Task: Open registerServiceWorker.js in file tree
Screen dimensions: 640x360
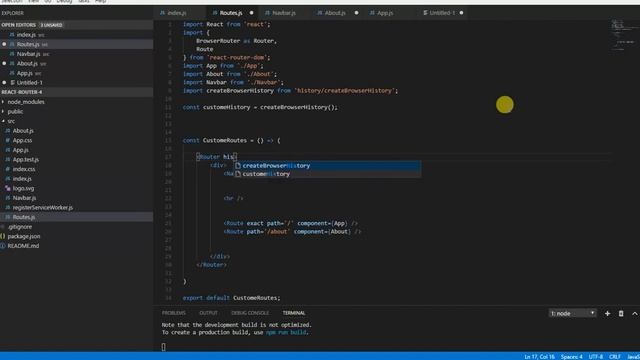Action: [42, 207]
